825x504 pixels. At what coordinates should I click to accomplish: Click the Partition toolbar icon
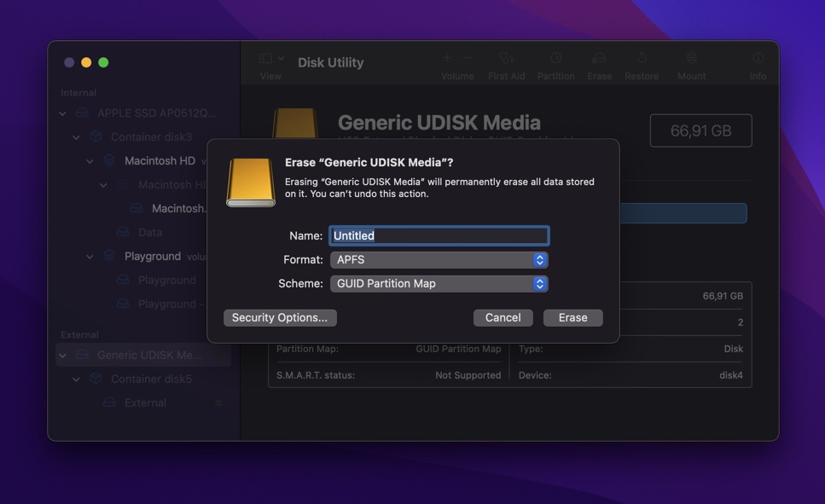point(556,58)
